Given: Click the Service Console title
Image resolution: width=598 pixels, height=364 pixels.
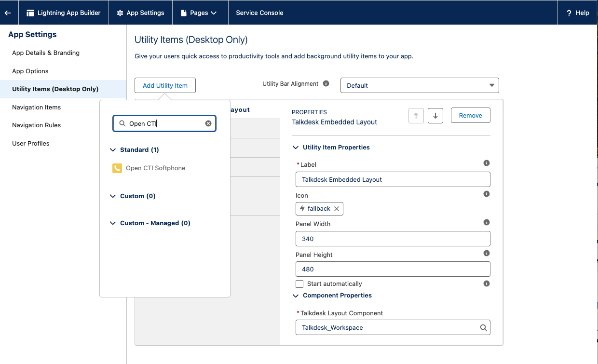Looking at the screenshot, I should click(x=259, y=13).
